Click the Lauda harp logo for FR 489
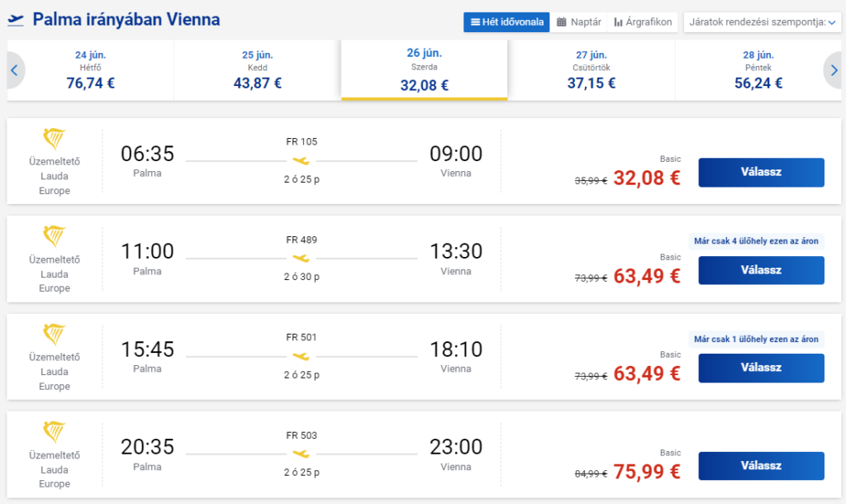Viewport: 846px width, 504px height. [x=54, y=236]
